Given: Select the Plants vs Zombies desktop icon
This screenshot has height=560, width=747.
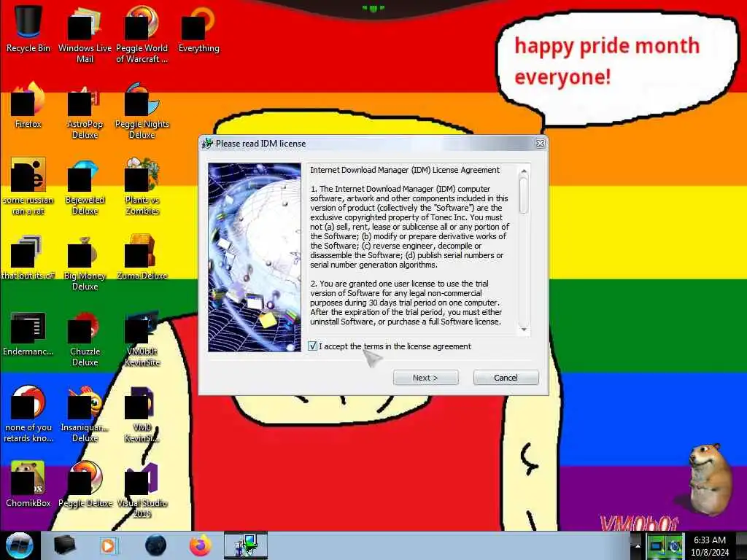Looking at the screenshot, I should (x=142, y=186).
